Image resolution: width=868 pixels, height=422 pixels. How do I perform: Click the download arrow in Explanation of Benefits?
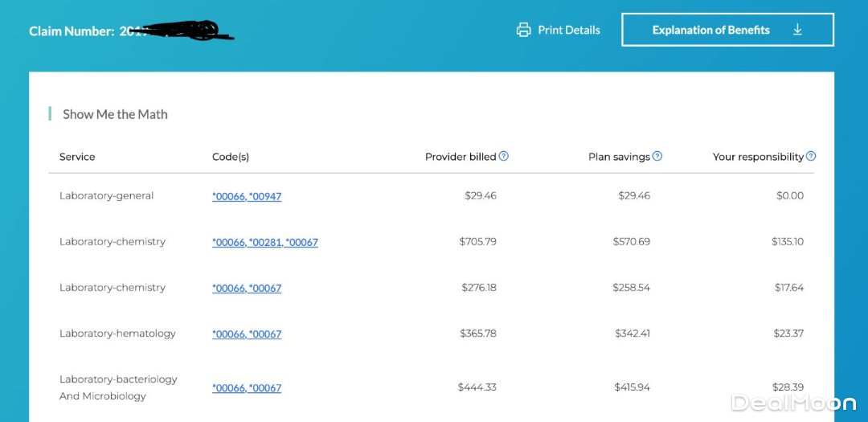pos(797,30)
